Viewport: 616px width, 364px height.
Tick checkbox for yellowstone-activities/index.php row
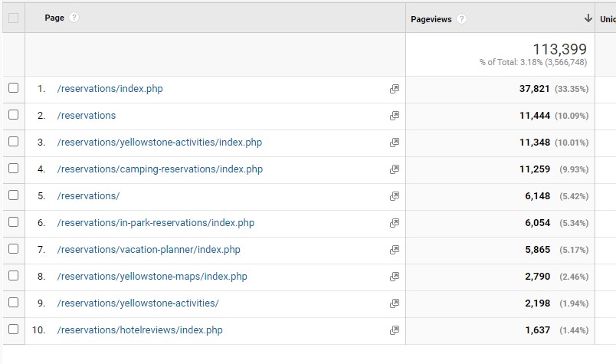coord(13,143)
